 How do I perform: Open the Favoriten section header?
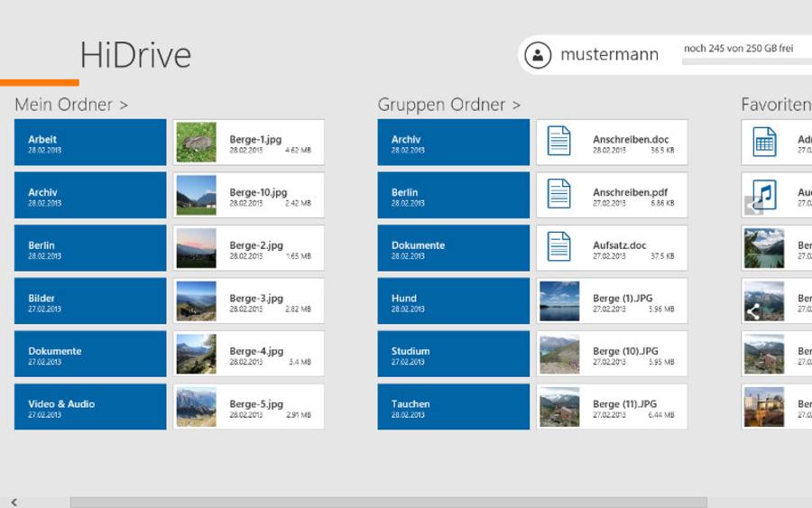coord(776,105)
